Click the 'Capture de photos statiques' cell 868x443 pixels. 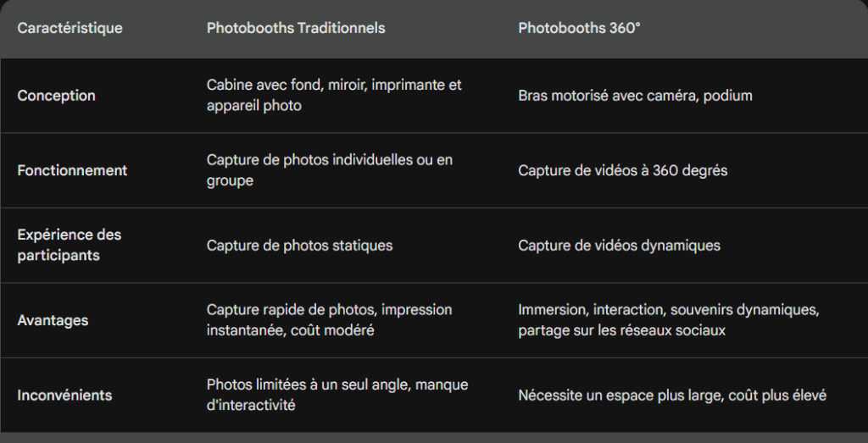coord(299,246)
